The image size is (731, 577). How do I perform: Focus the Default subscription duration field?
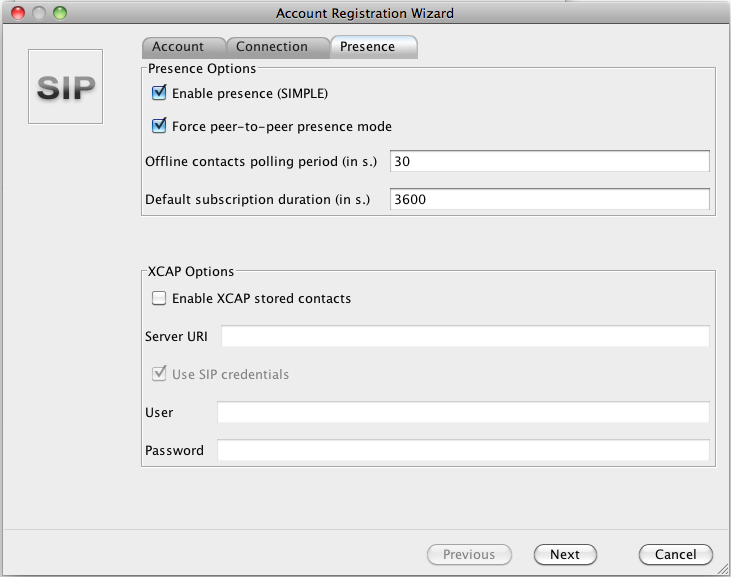549,199
